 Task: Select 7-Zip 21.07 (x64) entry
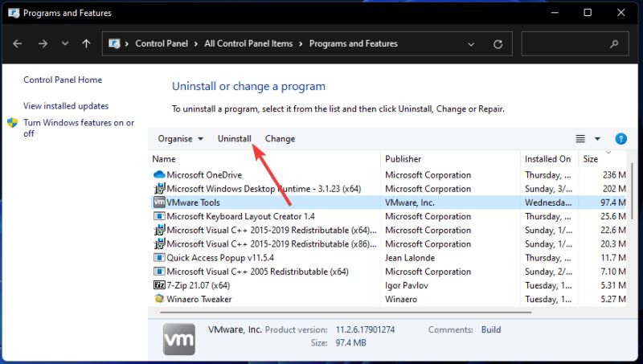[x=388, y=285]
